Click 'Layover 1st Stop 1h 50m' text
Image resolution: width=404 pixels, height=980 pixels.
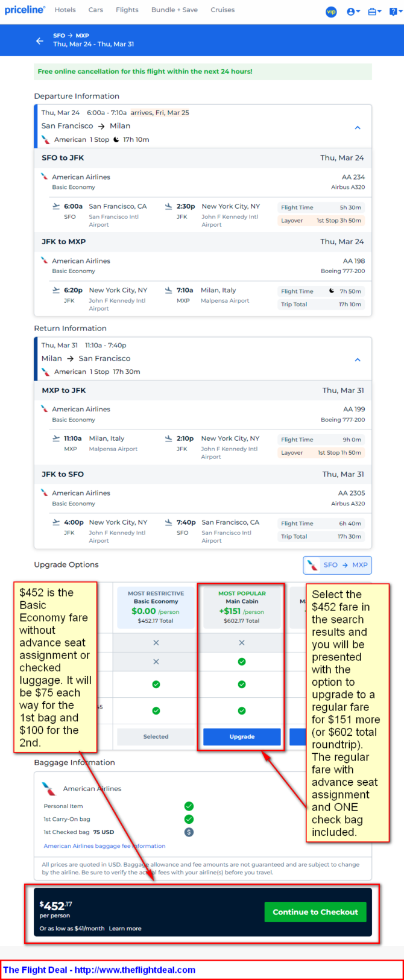321,453
